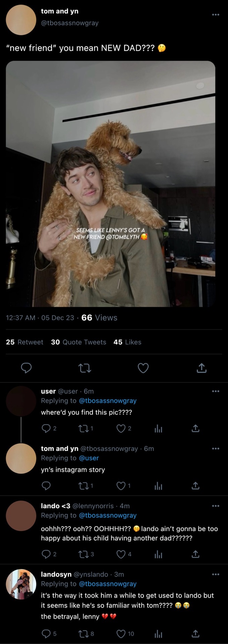Open more options on landosyn's reply
Screen dimensions: 228x644
215,574
